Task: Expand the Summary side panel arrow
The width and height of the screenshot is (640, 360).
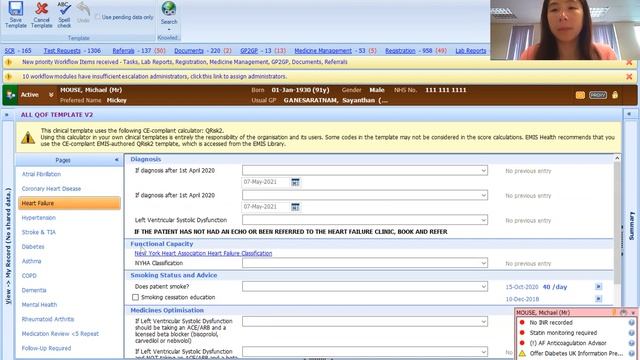Action: (629, 114)
